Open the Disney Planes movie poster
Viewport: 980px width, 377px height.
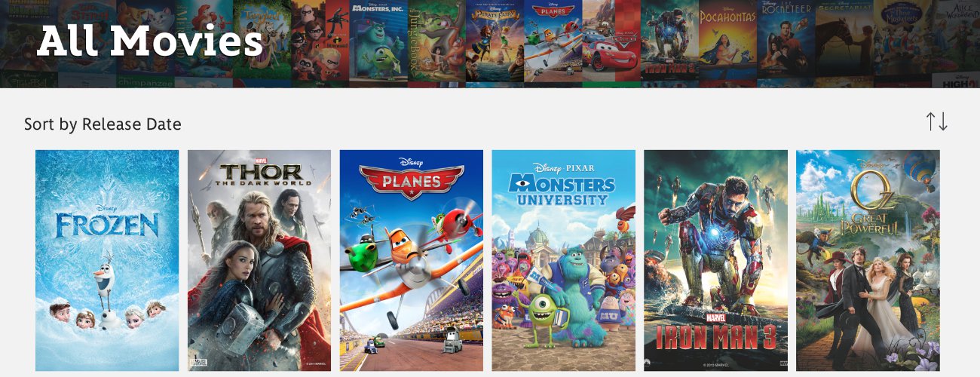[x=412, y=260]
